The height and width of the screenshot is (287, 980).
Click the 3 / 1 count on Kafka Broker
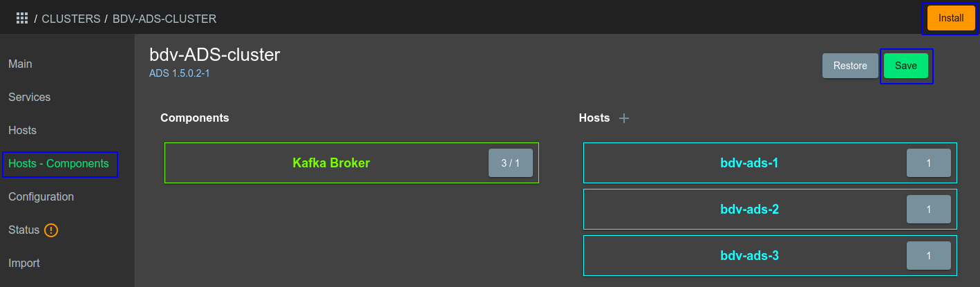coord(510,163)
